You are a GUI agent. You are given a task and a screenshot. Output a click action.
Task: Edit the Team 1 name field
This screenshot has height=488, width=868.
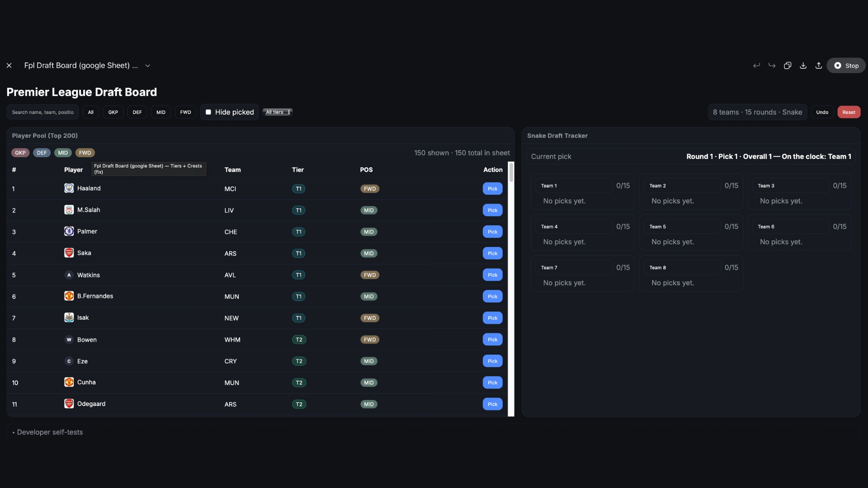[x=574, y=186]
